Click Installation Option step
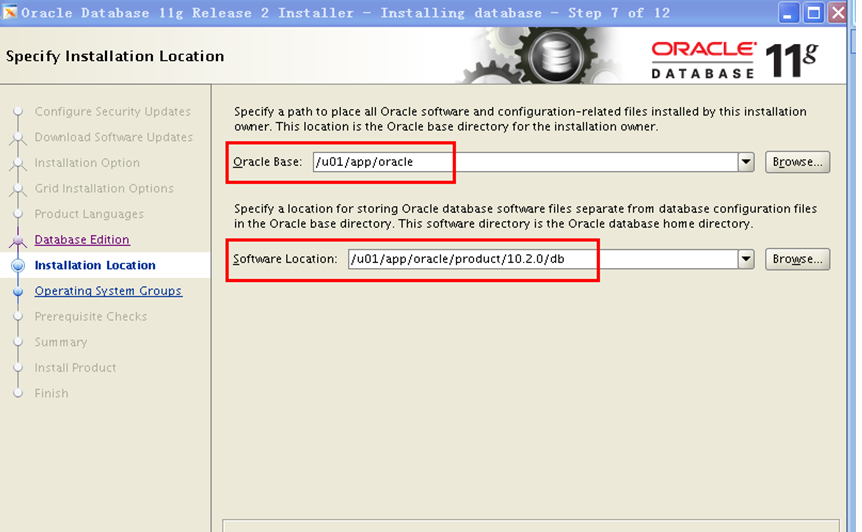The width and height of the screenshot is (862, 532). pos(87,163)
